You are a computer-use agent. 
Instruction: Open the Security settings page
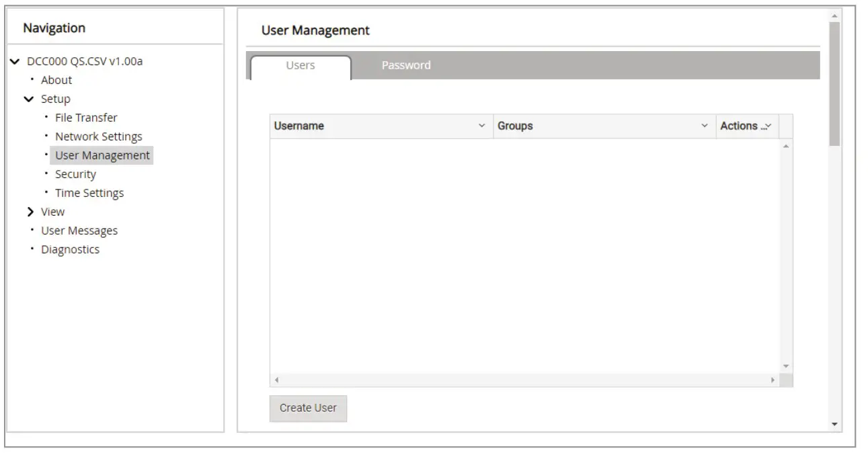pyautogui.click(x=75, y=173)
